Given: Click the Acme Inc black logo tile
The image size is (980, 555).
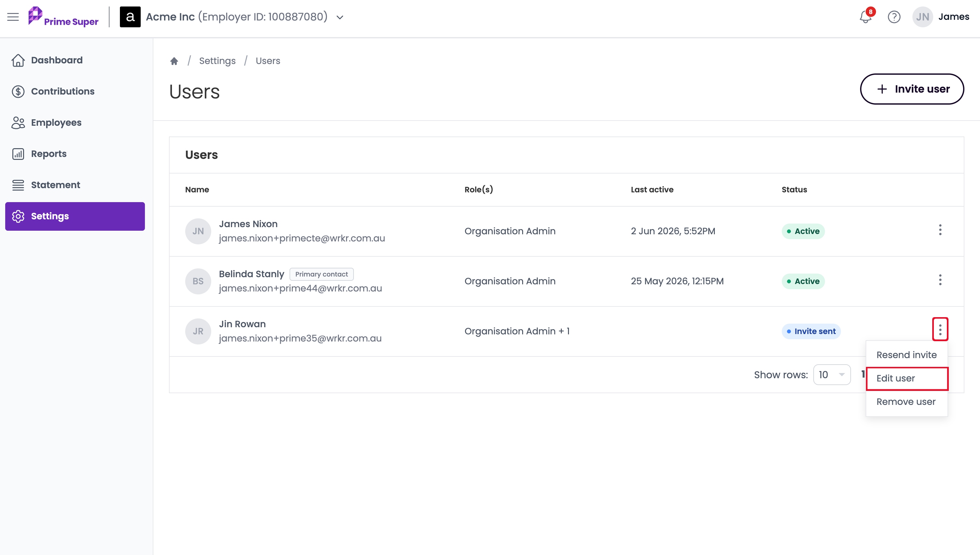Looking at the screenshot, I should (130, 17).
